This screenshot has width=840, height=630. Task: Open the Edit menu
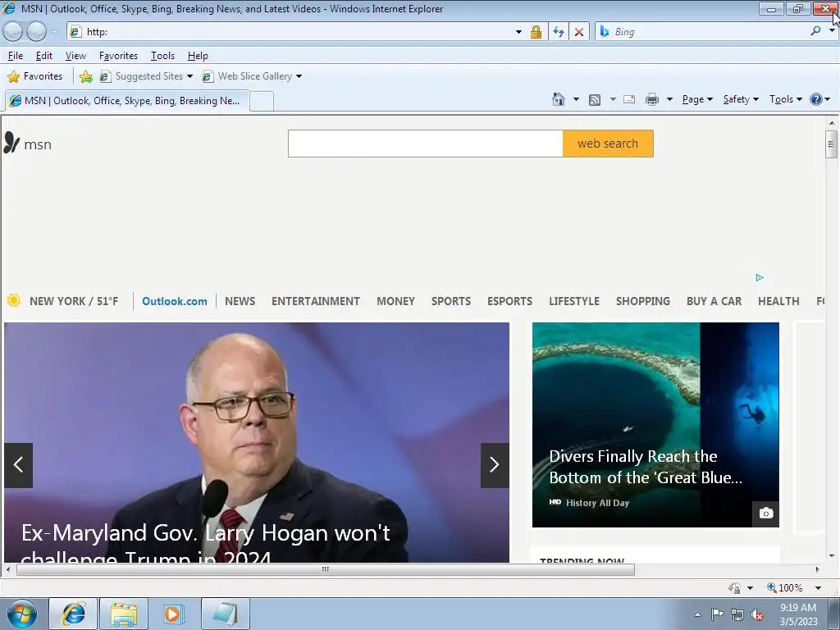click(44, 56)
